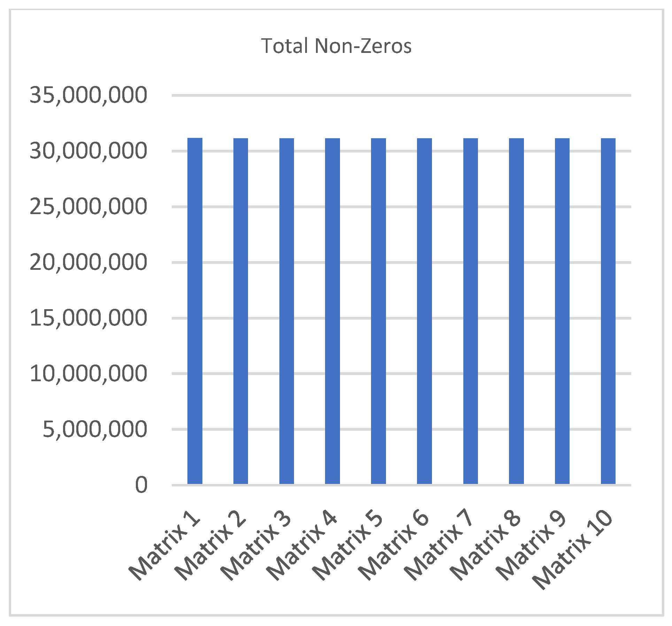Click the Matrix 10 bar
The image size is (672, 626).
608,311
